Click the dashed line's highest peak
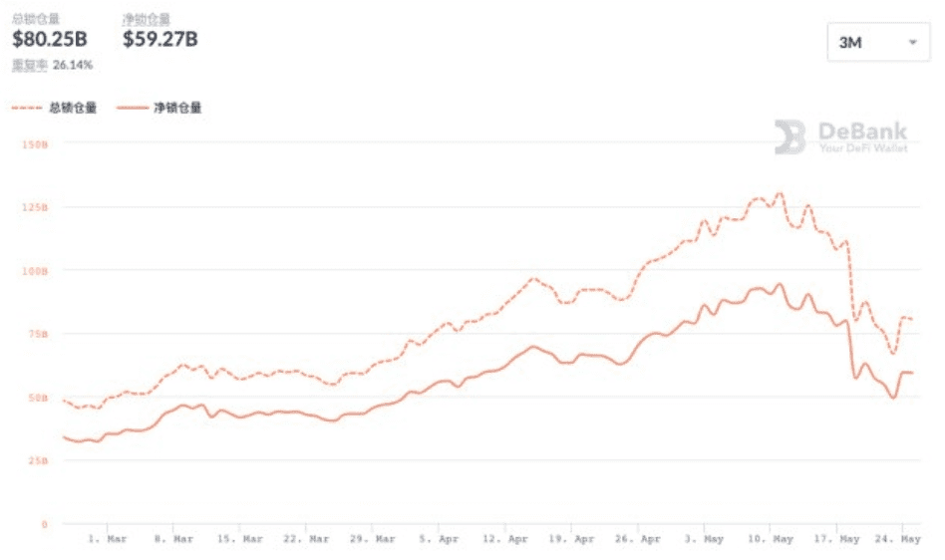 pyautogui.click(x=779, y=193)
